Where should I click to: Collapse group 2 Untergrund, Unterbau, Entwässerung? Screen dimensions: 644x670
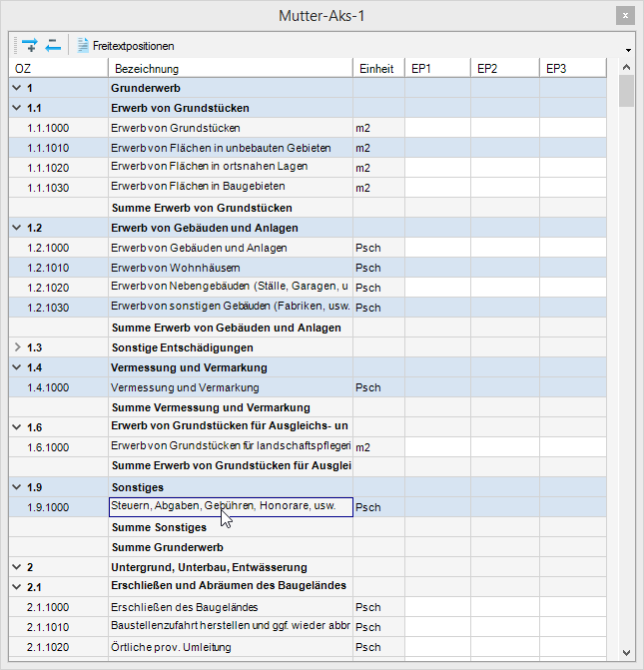(17, 566)
